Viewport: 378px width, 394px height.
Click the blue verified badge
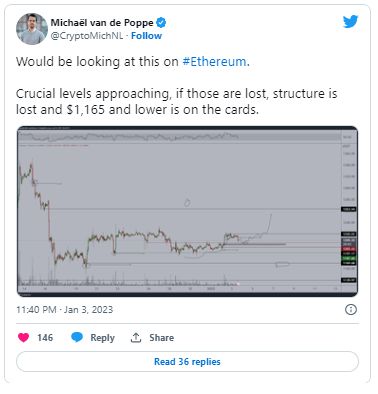[x=161, y=23]
